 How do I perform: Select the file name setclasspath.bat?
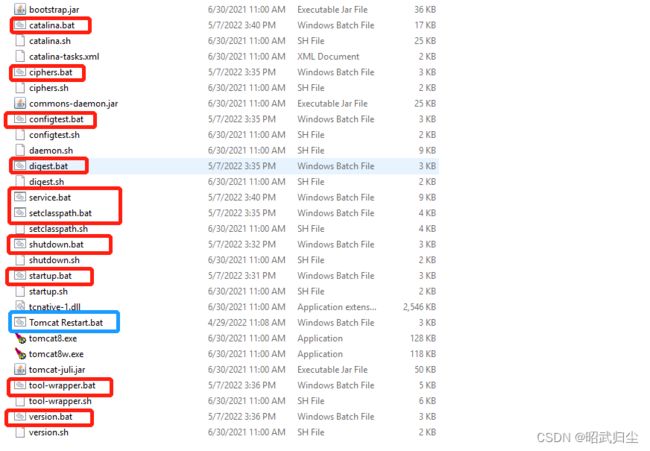pos(61,213)
